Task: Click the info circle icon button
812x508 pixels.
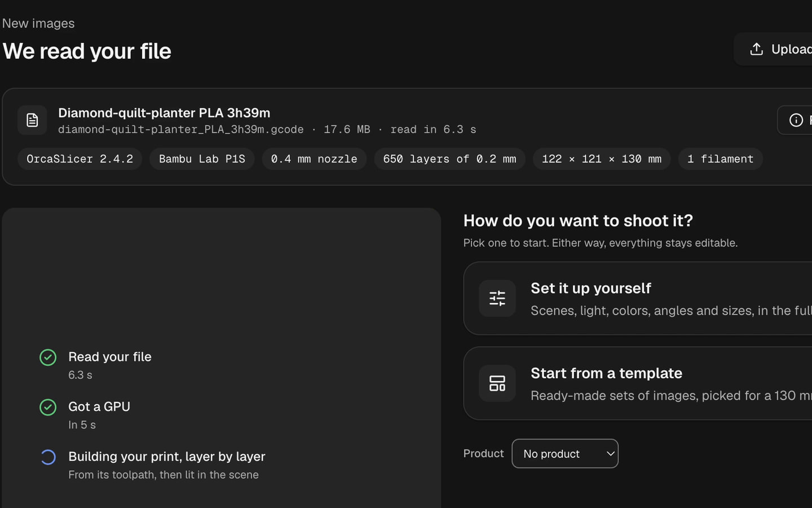Action: click(796, 120)
